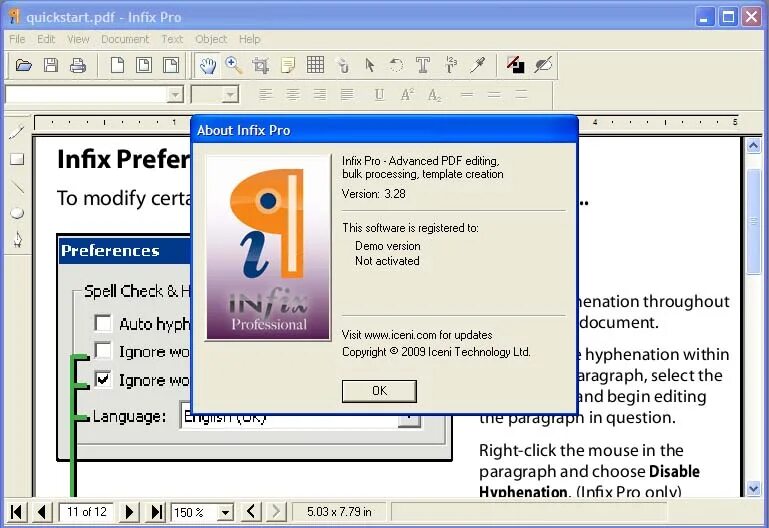Click the 'Version: 3.28' text
Viewport: 769px width, 528px height.
click(x=374, y=194)
